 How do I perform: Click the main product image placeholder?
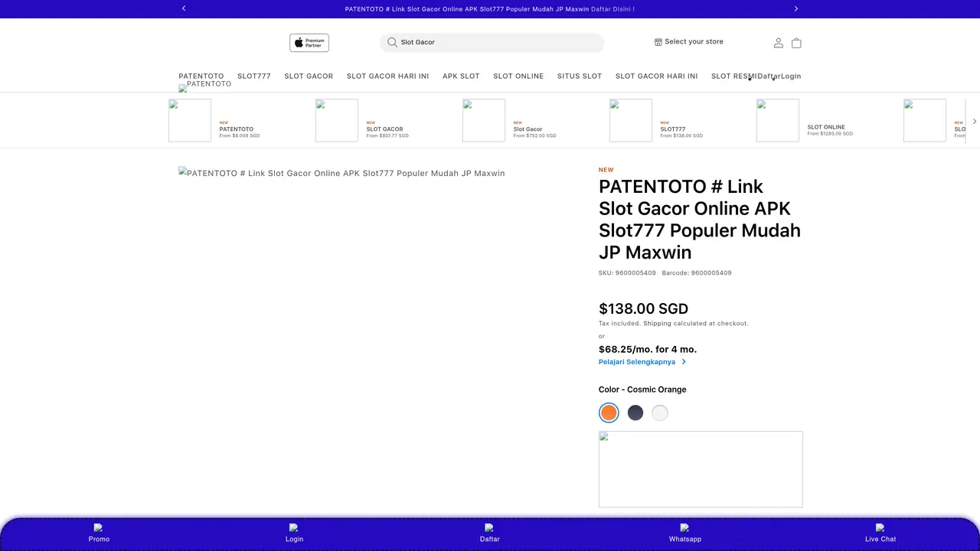341,173
